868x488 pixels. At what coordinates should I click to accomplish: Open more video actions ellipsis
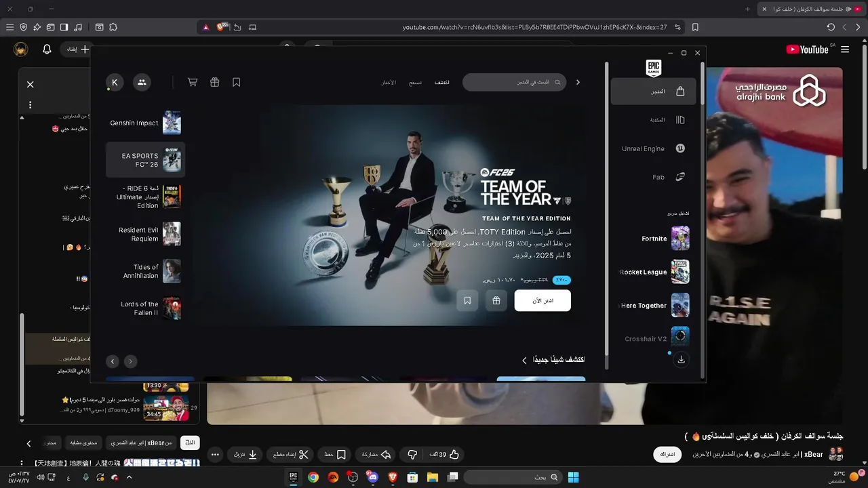pyautogui.click(x=215, y=455)
